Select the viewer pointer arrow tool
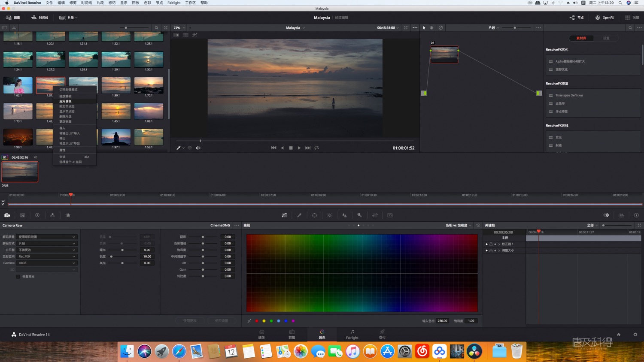Screen dimensions: 644x362 coord(424,28)
